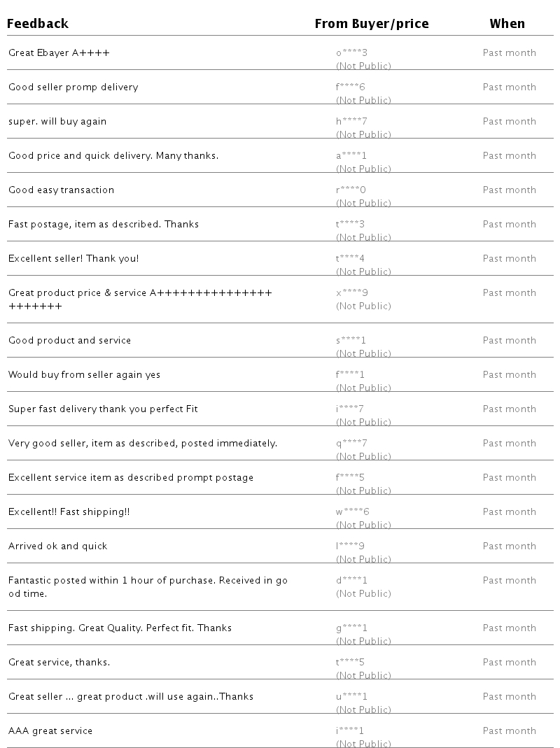Screen dimensions: 560x748
Task: Select buyer o****3 username
Action: click(351, 52)
